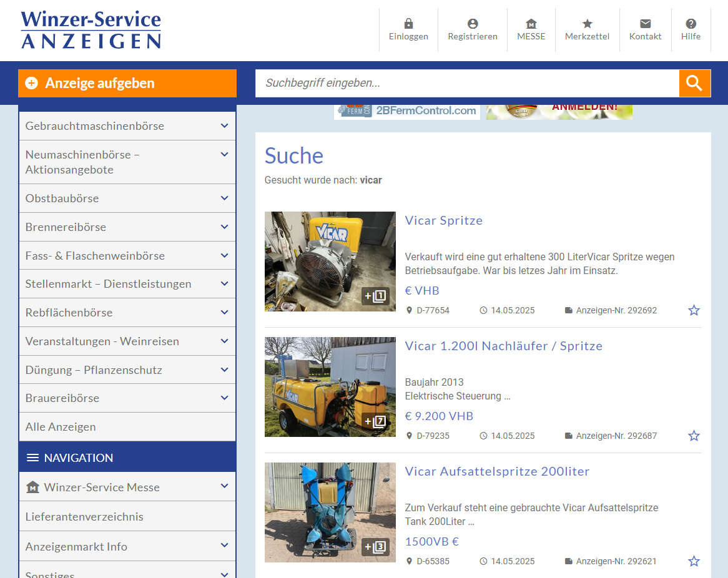The height and width of the screenshot is (578, 728).
Task: Open the Hilfe question mark icon
Action: 691,24
